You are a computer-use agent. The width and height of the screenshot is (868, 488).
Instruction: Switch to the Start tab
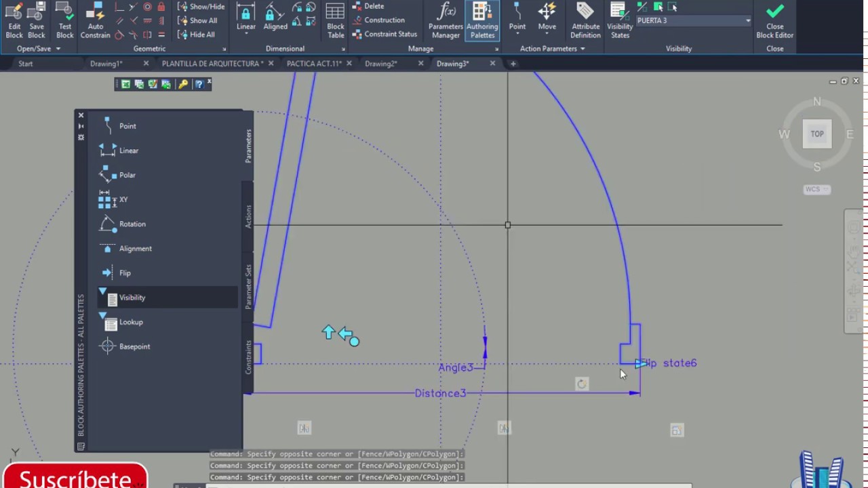point(25,64)
